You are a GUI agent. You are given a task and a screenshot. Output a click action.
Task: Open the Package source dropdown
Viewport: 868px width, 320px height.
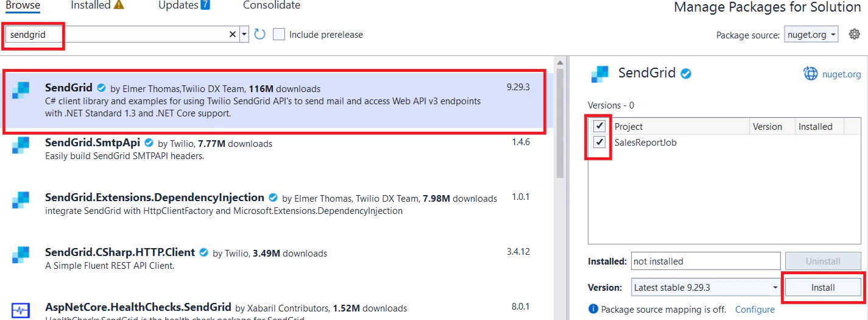tap(811, 34)
